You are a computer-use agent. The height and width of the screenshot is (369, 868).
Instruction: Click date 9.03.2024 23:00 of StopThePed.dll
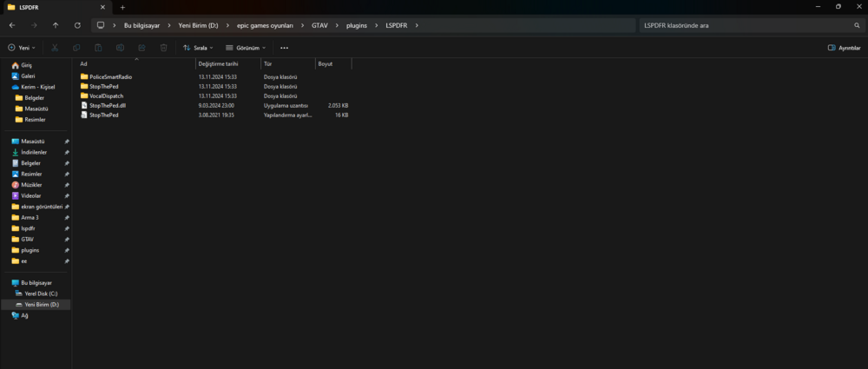click(x=217, y=105)
